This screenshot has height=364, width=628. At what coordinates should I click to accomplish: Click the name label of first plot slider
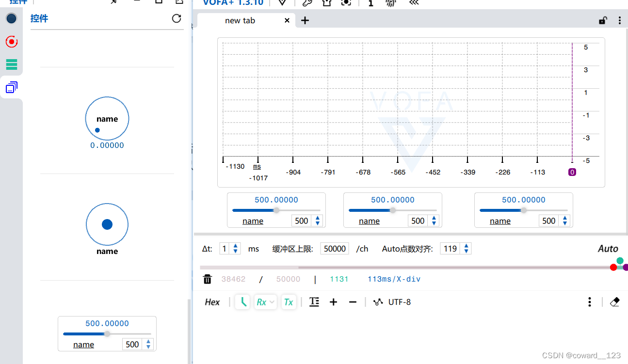tap(253, 221)
